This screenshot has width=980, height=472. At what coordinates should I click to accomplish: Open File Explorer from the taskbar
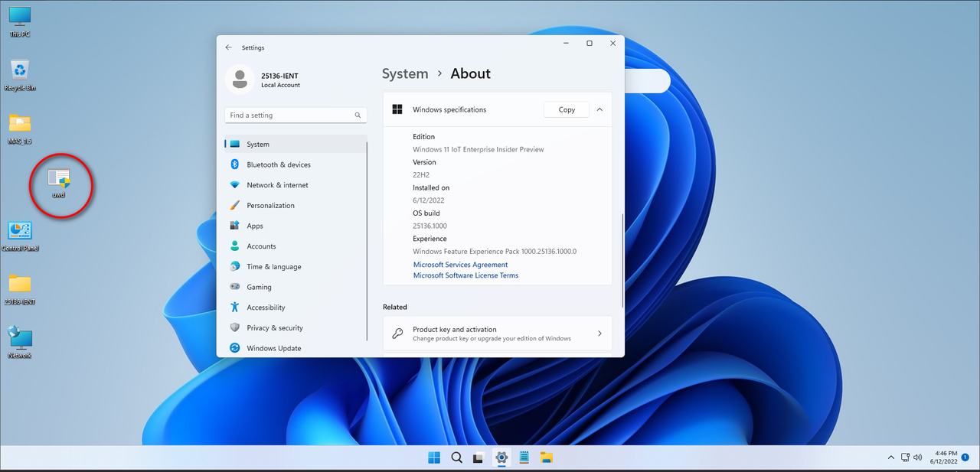[547, 457]
